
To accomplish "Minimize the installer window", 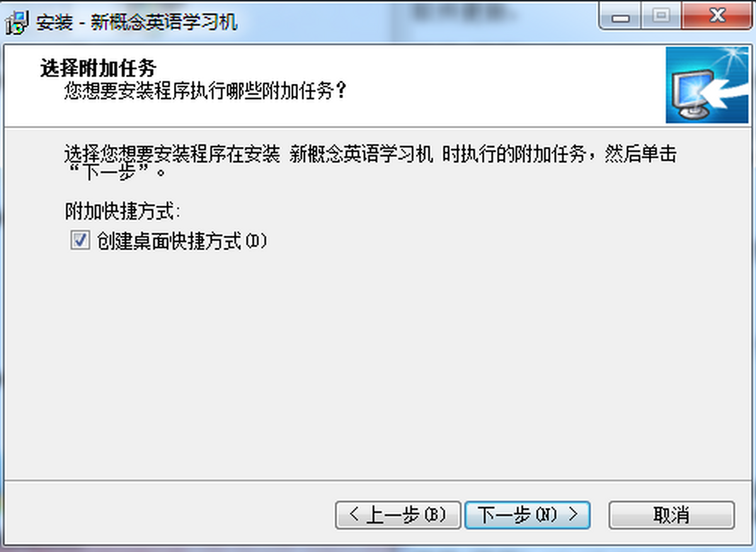I will click(x=622, y=15).
